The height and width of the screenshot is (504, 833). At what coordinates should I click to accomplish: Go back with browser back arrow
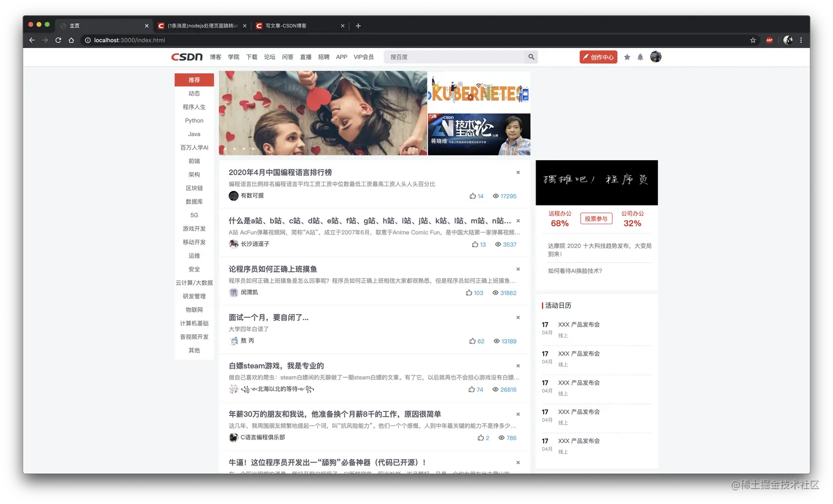tap(32, 40)
